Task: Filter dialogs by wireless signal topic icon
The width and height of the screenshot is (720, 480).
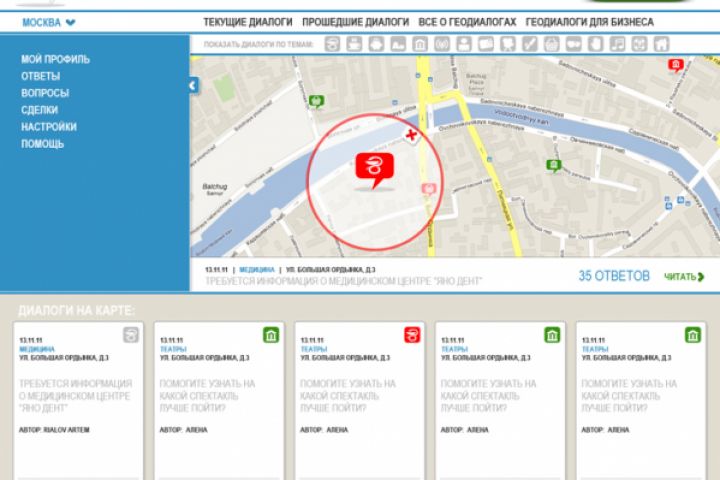Action: pyautogui.click(x=442, y=44)
